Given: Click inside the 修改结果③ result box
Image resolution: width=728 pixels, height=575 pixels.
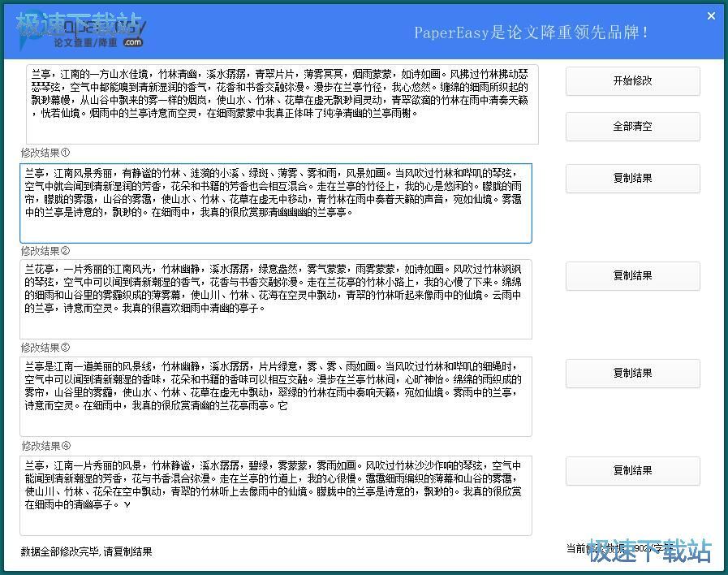Looking at the screenshot, I should click(x=284, y=394).
